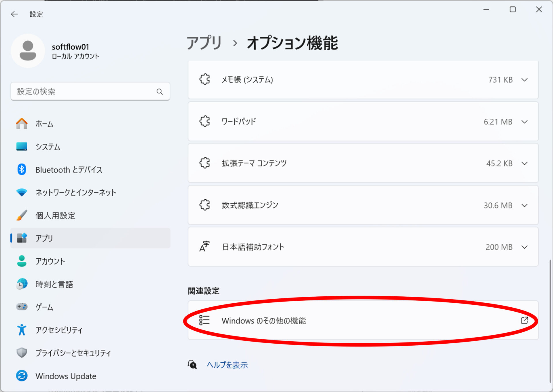The height and width of the screenshot is (392, 553).
Task: Open 個人用設定 page
Action: click(x=90, y=215)
